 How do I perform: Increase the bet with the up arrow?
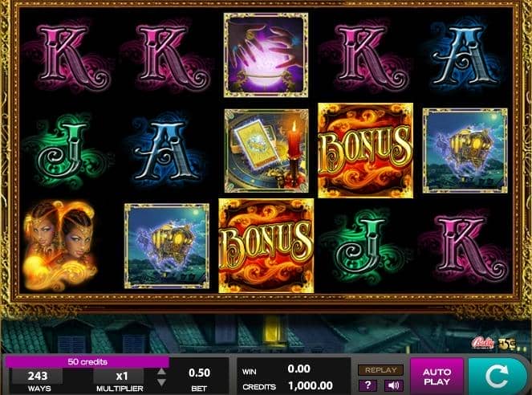tap(162, 371)
